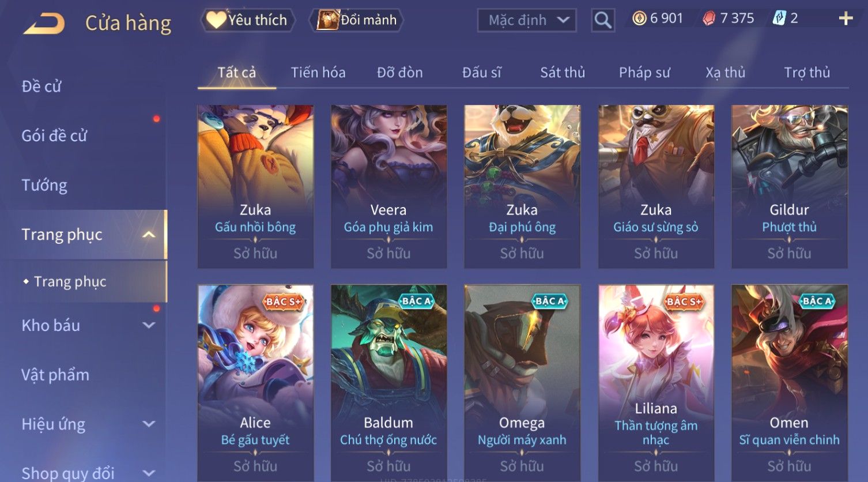Open Gói đề cử in sidebar
Image resolution: width=868 pixels, height=482 pixels.
click(54, 136)
